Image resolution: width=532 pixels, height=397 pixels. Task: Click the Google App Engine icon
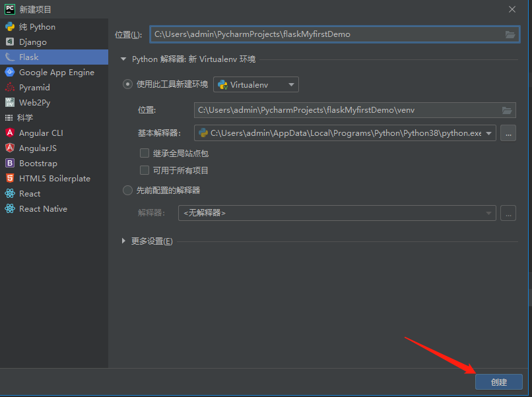[10, 73]
